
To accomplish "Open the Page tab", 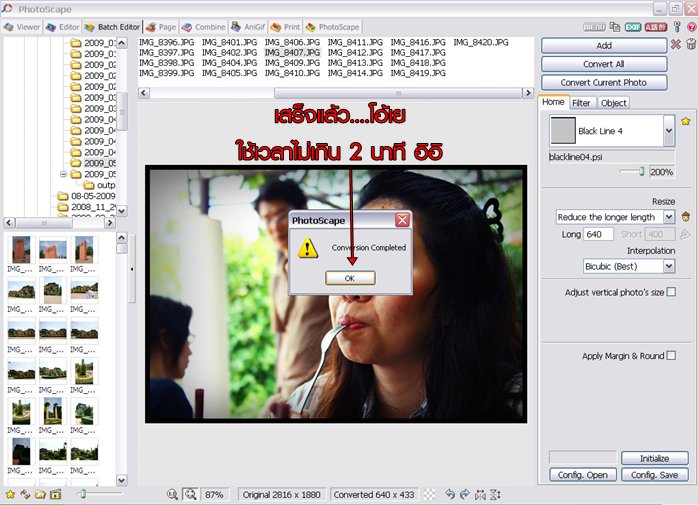I will 161,27.
